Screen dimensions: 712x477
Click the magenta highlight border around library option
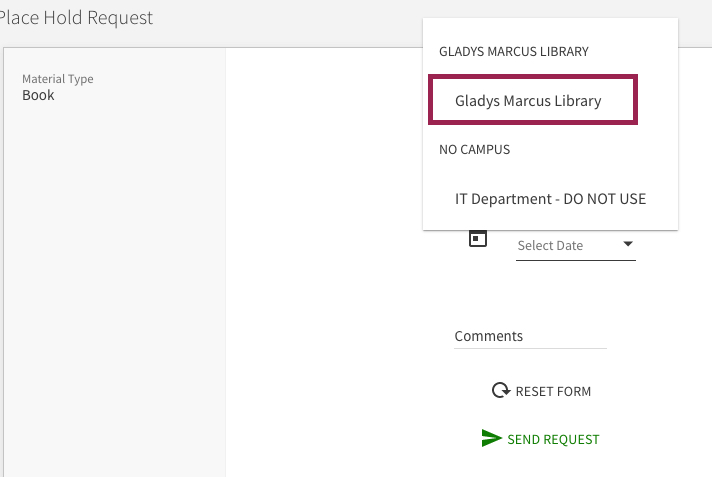[533, 77]
